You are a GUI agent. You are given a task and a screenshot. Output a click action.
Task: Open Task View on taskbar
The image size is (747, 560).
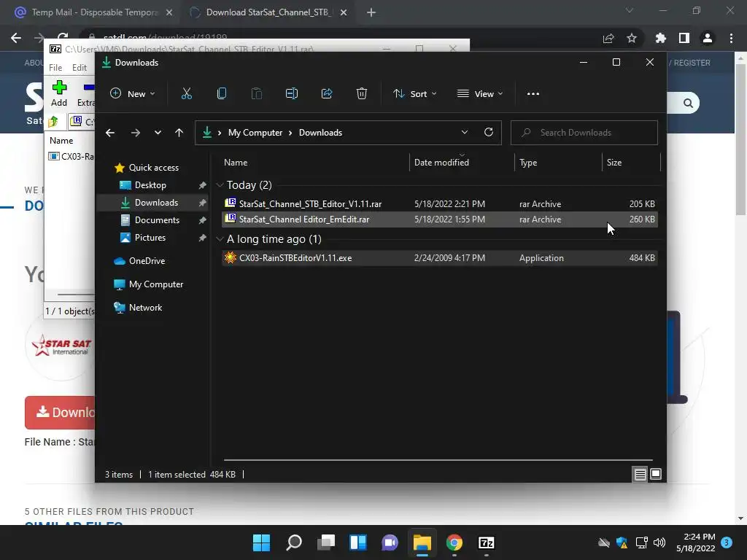326,542
